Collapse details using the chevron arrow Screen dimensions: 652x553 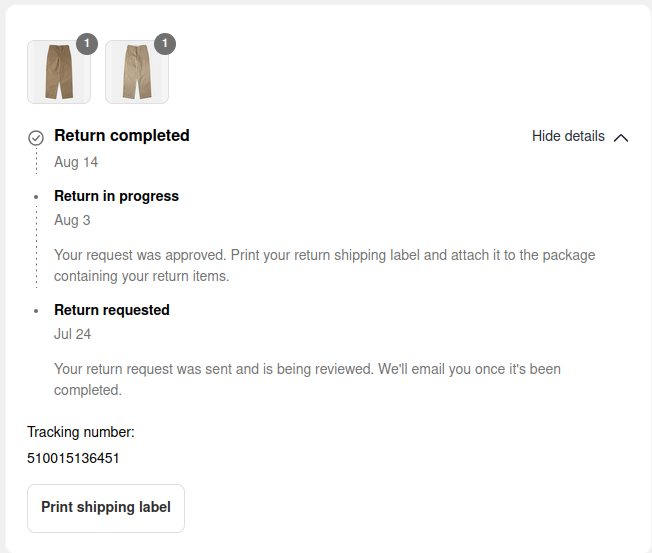(621, 137)
